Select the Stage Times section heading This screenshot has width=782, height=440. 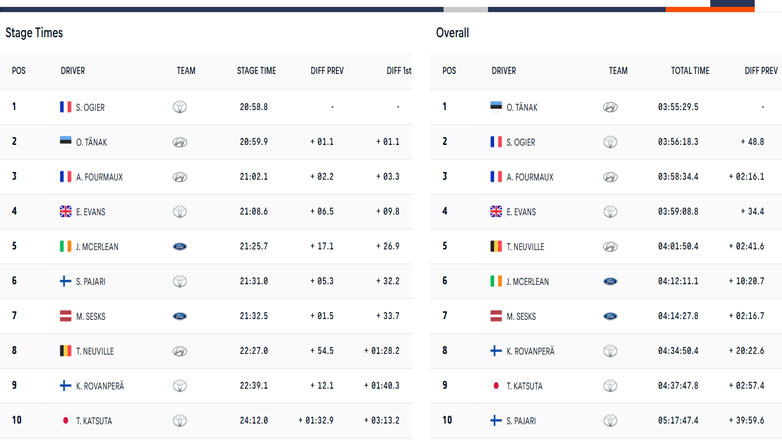click(x=34, y=33)
